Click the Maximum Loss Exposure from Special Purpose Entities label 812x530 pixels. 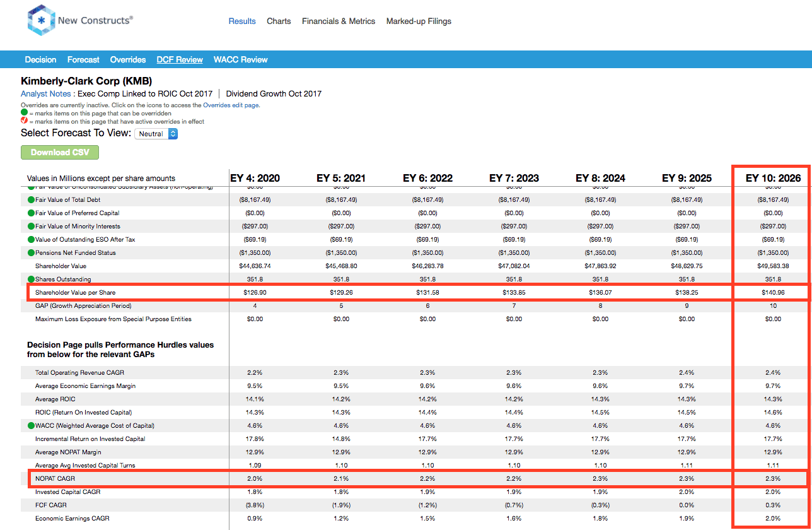(113, 319)
